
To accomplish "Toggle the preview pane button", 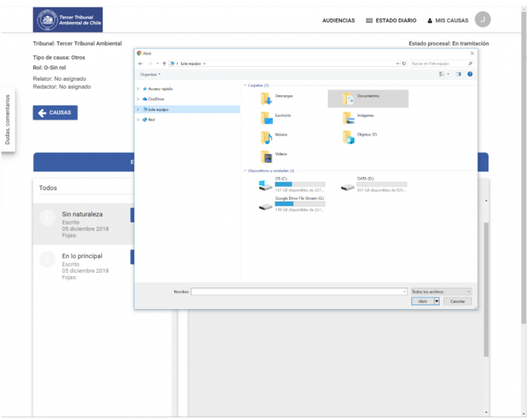I will pyautogui.click(x=458, y=74).
